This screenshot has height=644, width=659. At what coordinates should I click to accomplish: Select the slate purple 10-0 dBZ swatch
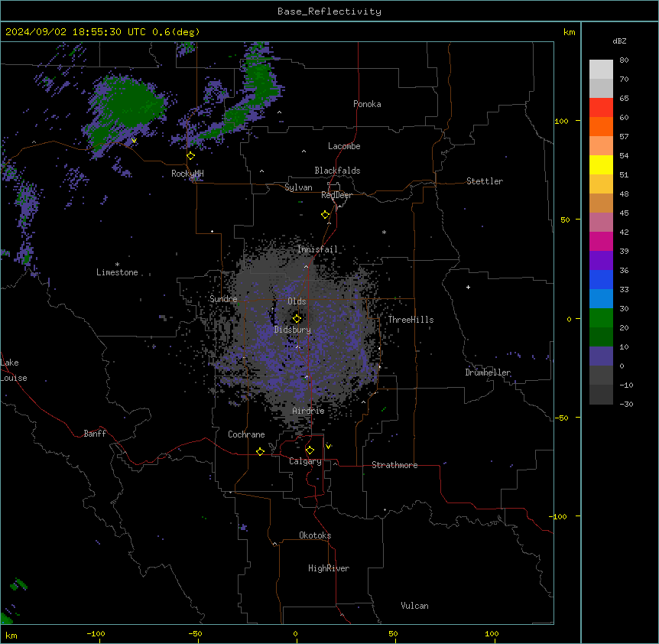[x=601, y=356]
